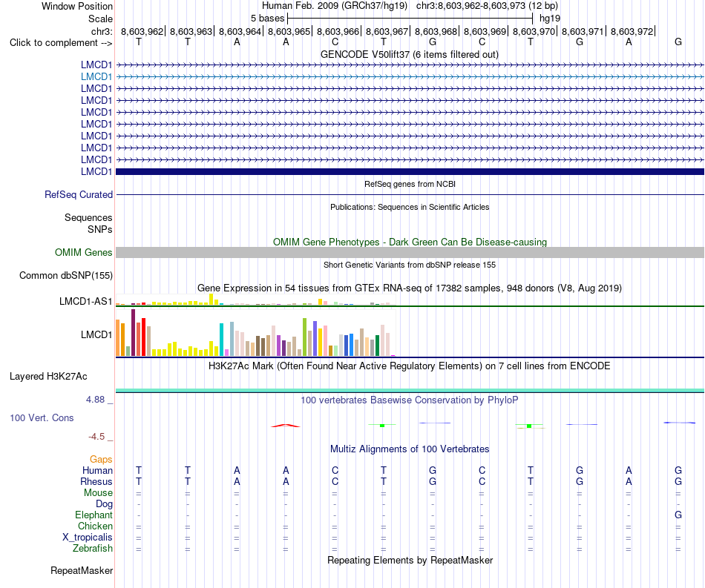Click the H3K27Ac Mark track title

(x=410, y=366)
